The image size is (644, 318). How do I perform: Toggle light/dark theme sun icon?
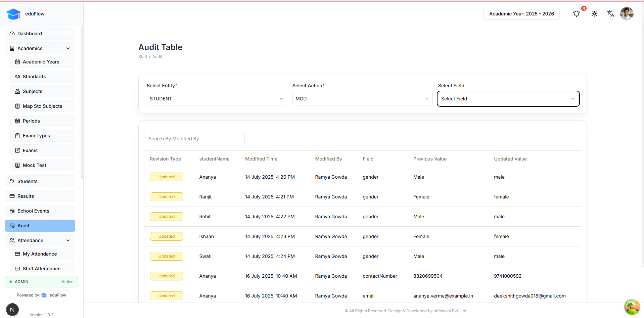click(594, 14)
